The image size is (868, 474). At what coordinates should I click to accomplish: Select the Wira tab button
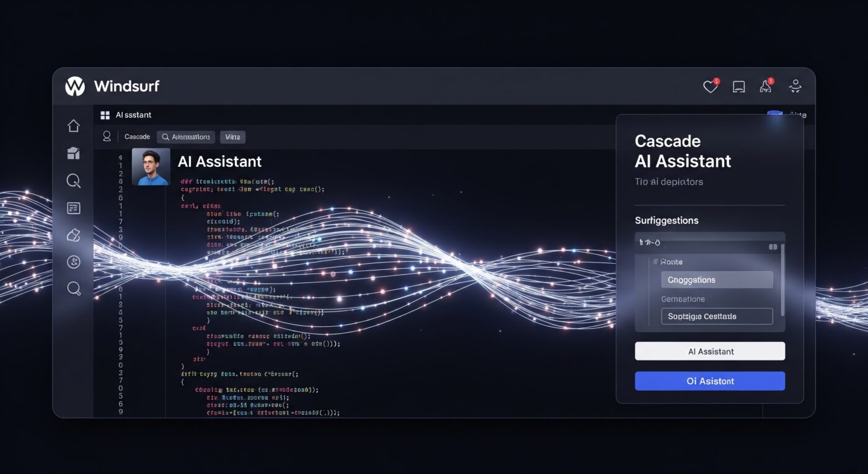click(232, 136)
